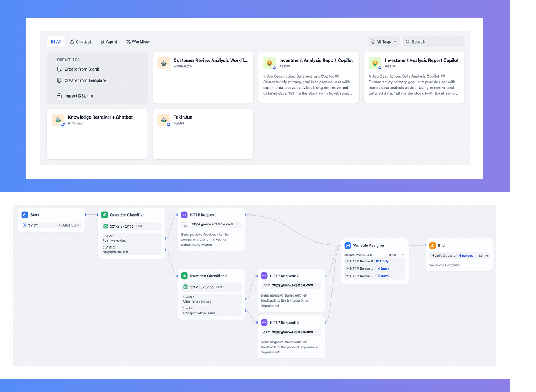Image resolution: width=536 pixels, height=392 pixels.
Task: Click the green Question Classifier node icon
Action: (x=105, y=215)
